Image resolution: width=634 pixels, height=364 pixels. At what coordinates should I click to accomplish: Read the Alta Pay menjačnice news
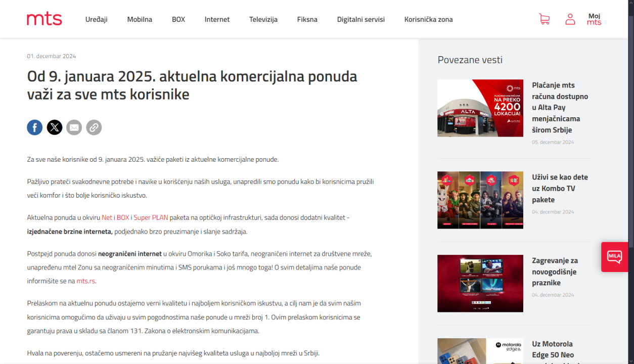pos(560,107)
